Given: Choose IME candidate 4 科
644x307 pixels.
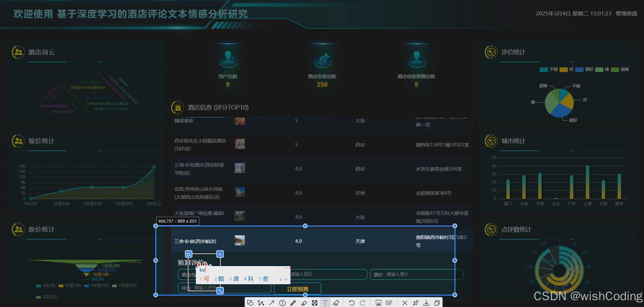Looking at the screenshot, I should (249, 279).
